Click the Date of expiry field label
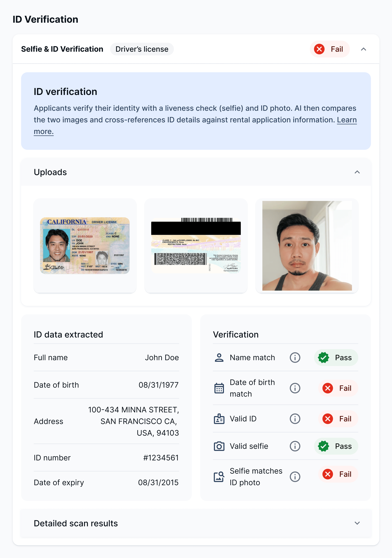 59,483
